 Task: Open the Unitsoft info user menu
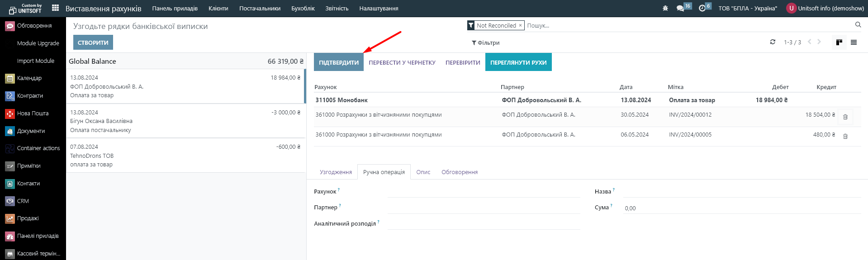(x=825, y=8)
